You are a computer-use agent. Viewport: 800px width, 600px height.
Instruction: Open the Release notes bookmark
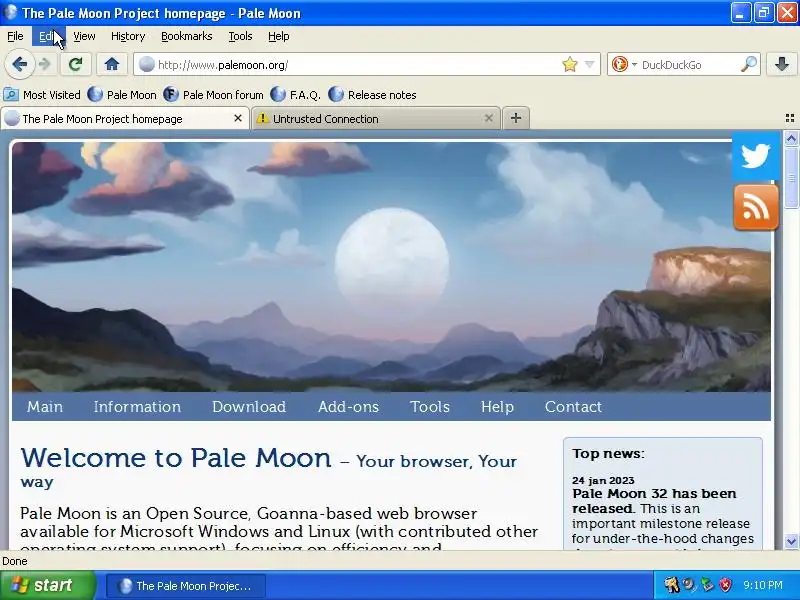click(372, 95)
